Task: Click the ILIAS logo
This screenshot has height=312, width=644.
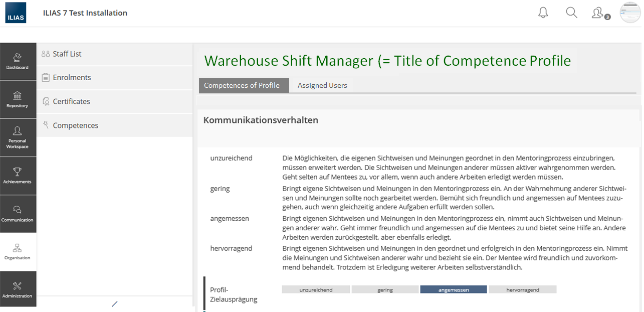Action: 16,13
